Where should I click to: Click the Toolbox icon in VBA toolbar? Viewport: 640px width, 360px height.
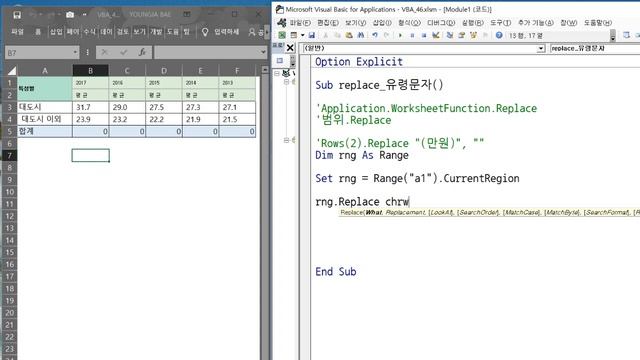point(485,35)
